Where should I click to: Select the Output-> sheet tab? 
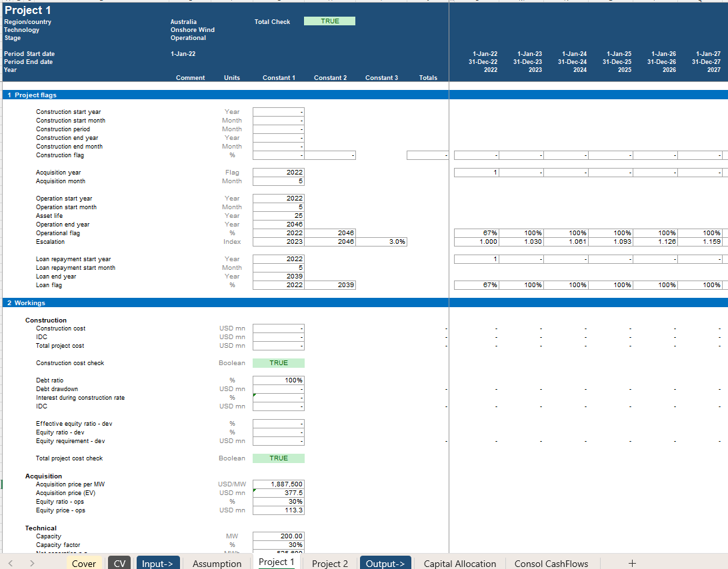tap(386, 564)
